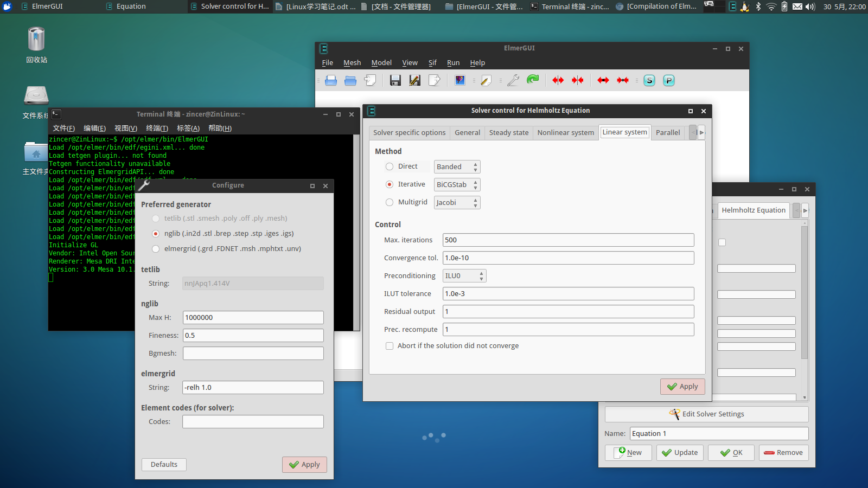Click right tab-scroll arrow beside Helmholtz Equation tab
The width and height of the screenshot is (868, 488).
805,210
